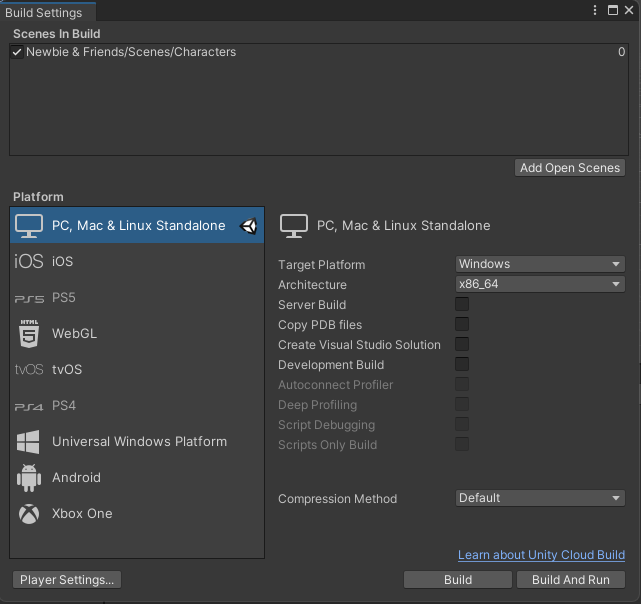Maximize the Build Settings window
641x604 pixels.
point(612,10)
